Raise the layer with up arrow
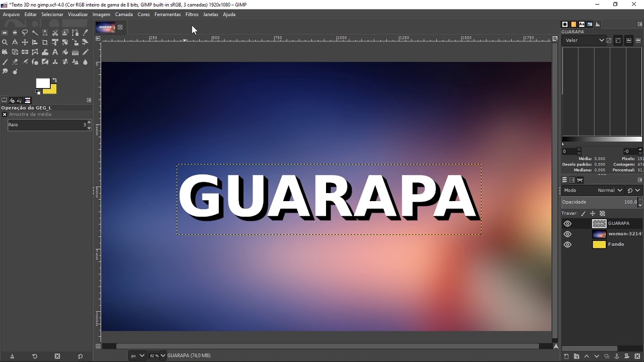Viewport: 644px width, 362px height. (586, 356)
